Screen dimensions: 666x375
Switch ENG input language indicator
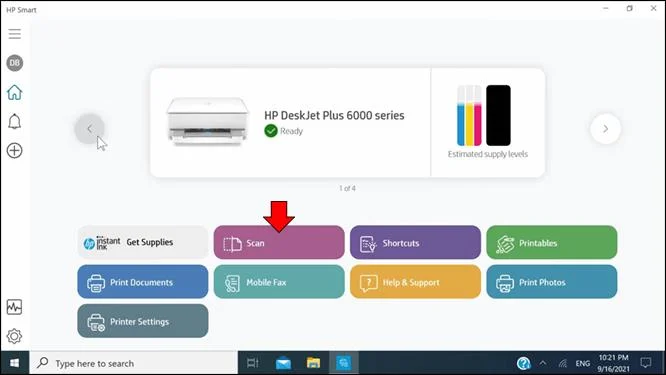pos(583,364)
